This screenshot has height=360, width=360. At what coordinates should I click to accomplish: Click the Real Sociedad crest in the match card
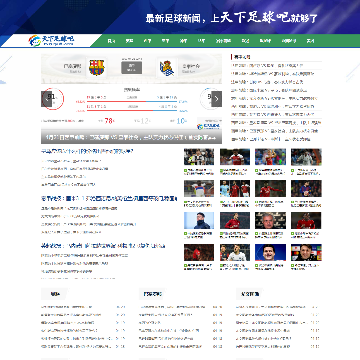pyautogui.click(x=166, y=68)
